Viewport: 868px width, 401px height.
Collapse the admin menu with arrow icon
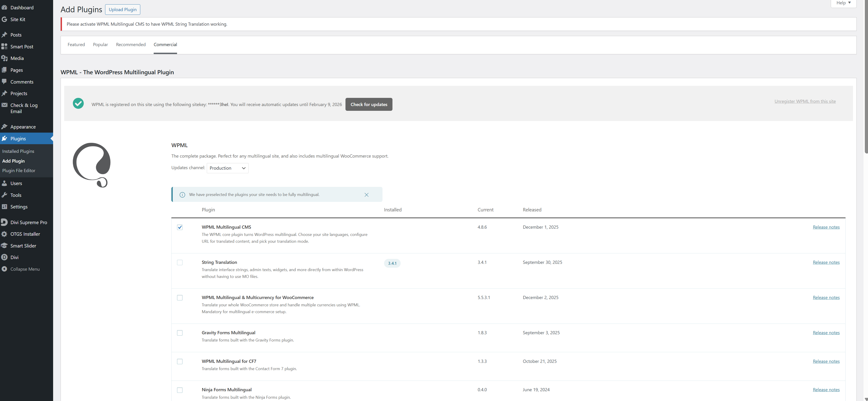(4, 269)
